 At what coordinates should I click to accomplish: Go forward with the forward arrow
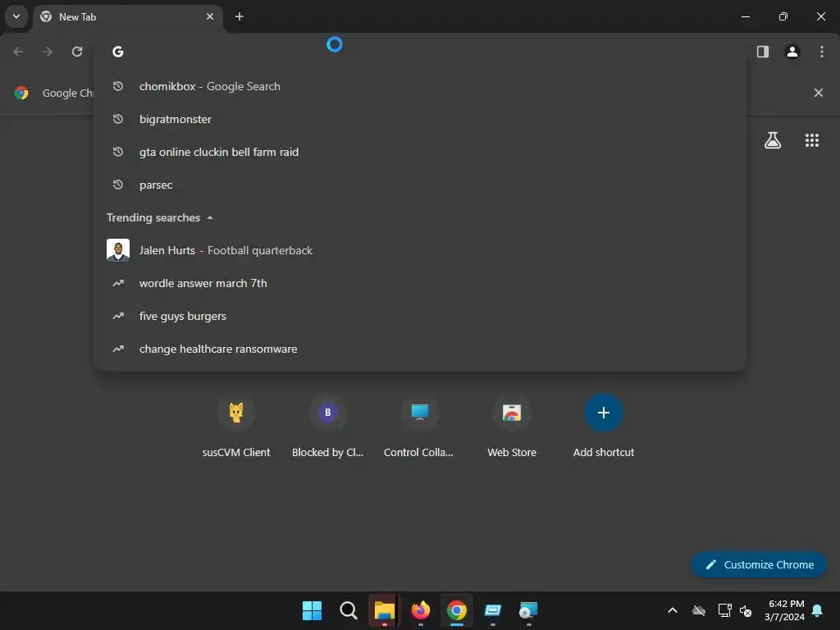pyautogui.click(x=47, y=52)
